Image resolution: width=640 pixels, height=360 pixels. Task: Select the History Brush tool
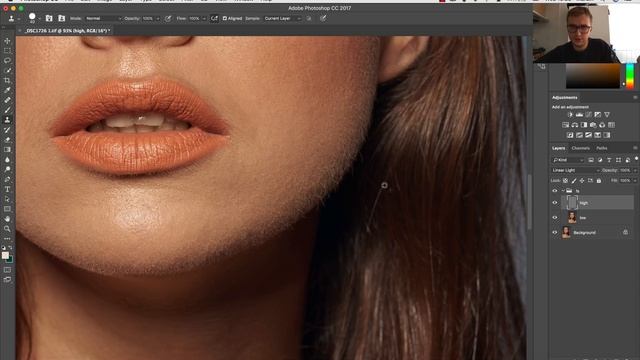7,130
